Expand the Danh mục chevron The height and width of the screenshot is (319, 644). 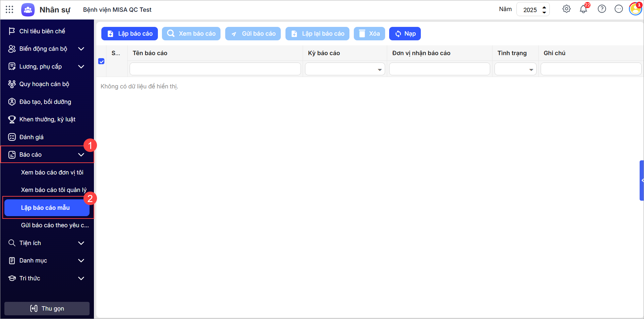point(81,261)
